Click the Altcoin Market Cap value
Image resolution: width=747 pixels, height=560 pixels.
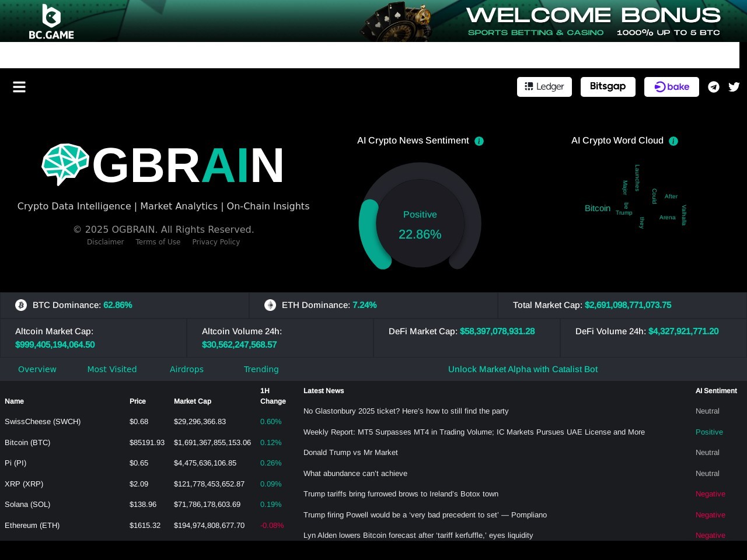55,345
